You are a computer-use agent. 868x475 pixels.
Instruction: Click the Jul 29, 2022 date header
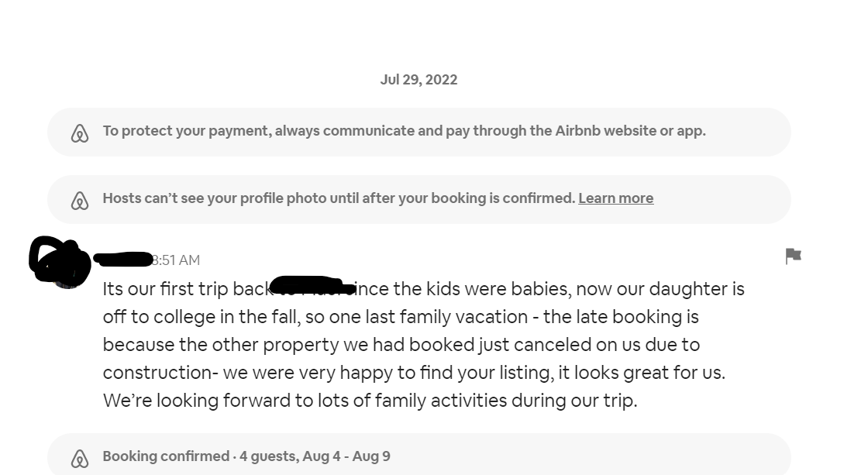[x=418, y=80]
